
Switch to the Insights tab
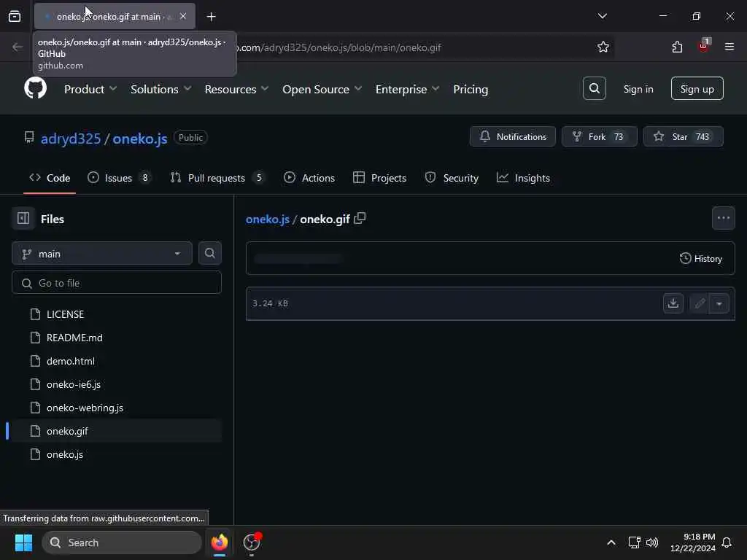[x=523, y=178]
